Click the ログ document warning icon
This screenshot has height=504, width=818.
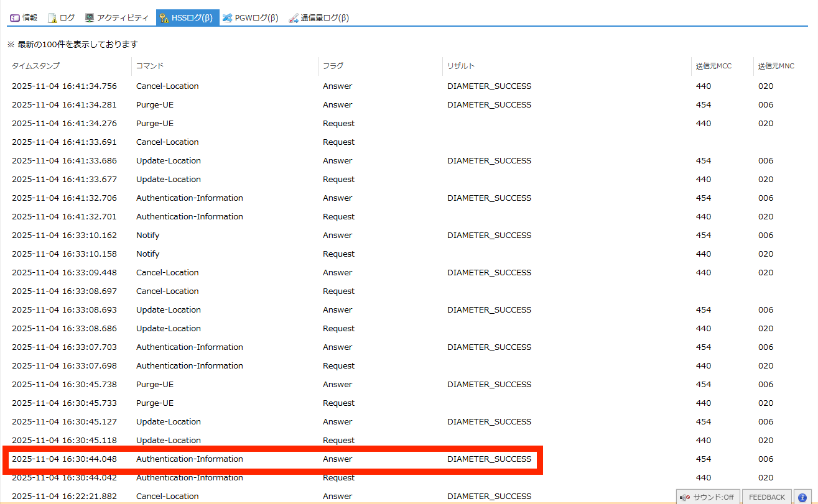click(53, 18)
